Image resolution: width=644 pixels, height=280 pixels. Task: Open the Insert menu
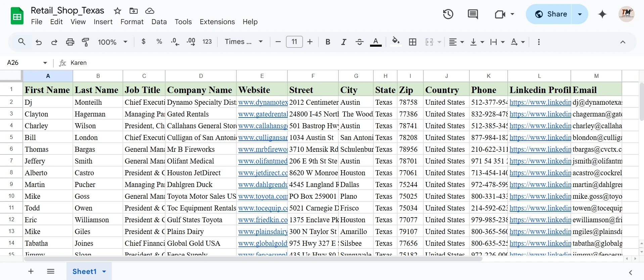point(103,22)
